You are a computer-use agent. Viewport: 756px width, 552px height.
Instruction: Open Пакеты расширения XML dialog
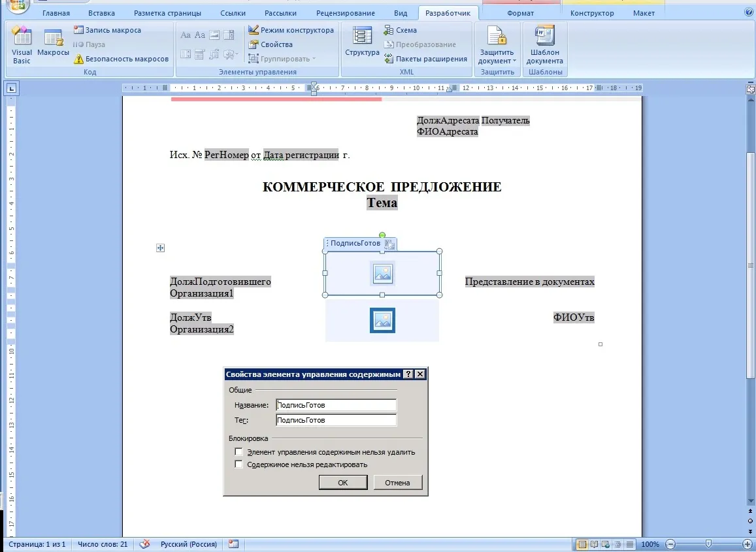(x=425, y=59)
